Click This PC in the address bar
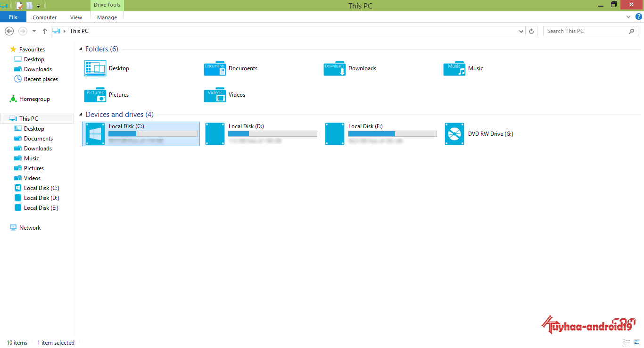 point(79,31)
